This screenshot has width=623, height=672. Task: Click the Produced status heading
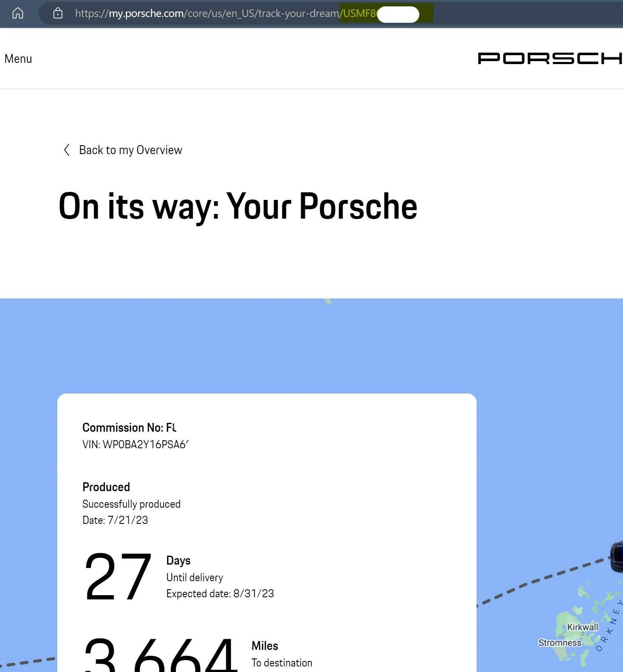click(106, 487)
